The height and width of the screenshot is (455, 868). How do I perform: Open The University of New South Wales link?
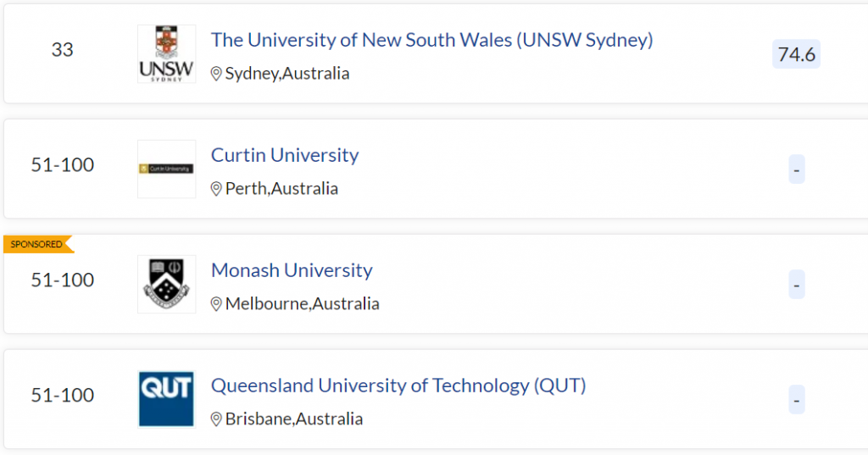[431, 40]
